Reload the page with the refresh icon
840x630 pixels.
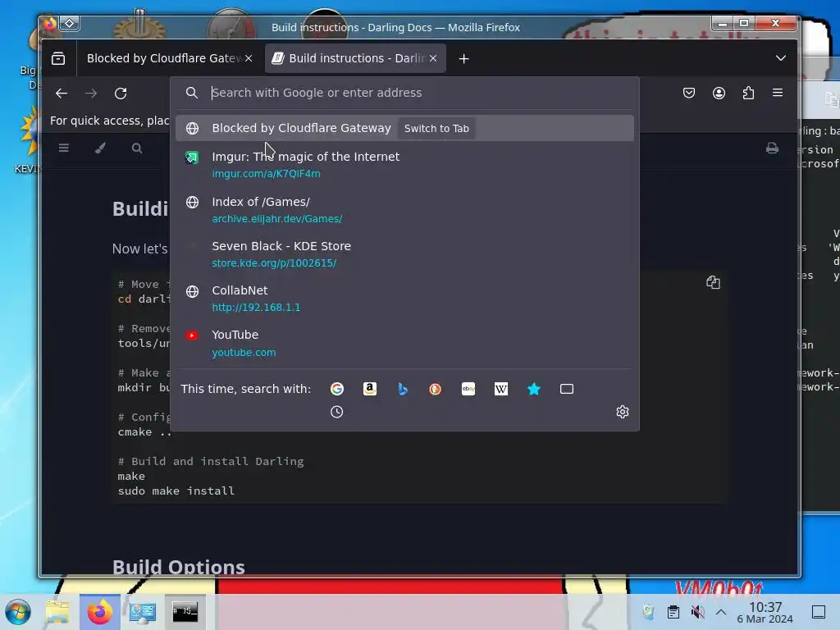point(121,94)
